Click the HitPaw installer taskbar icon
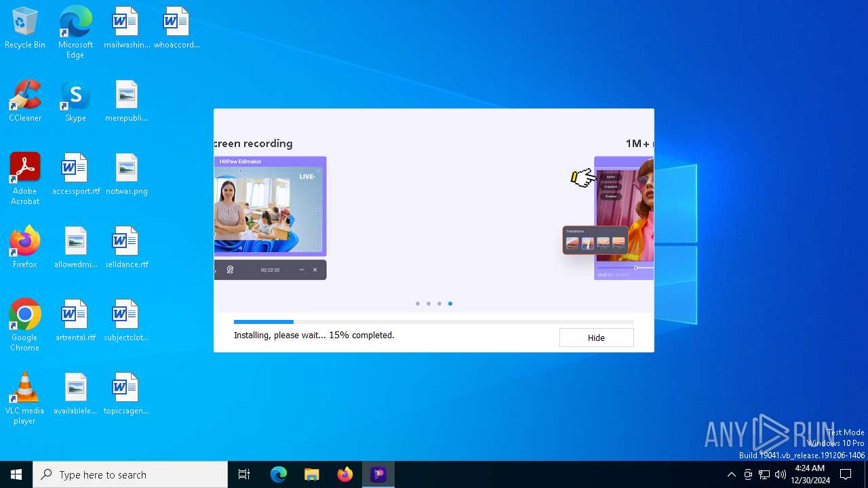The height and width of the screenshot is (488, 868). tap(378, 474)
